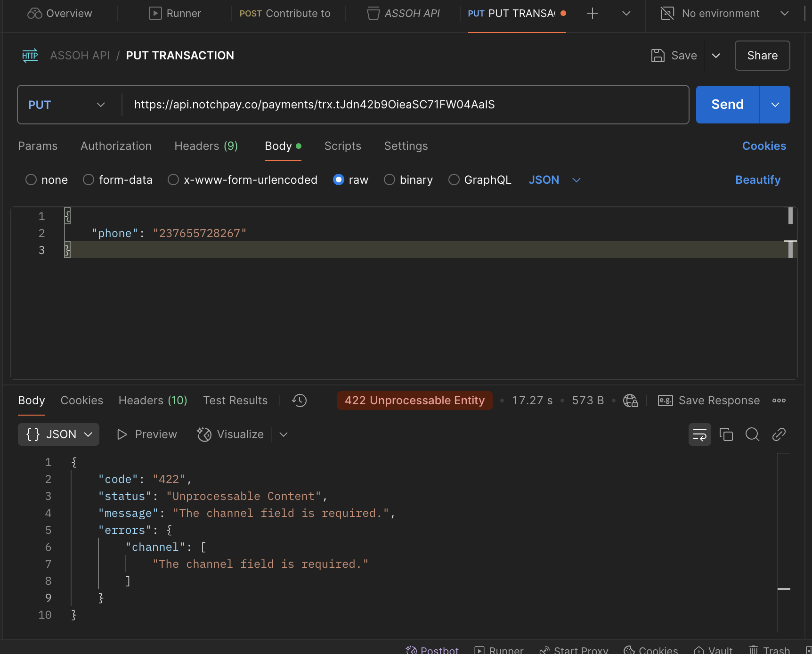Open the Test Results tab
The height and width of the screenshot is (654, 812).
(x=235, y=401)
